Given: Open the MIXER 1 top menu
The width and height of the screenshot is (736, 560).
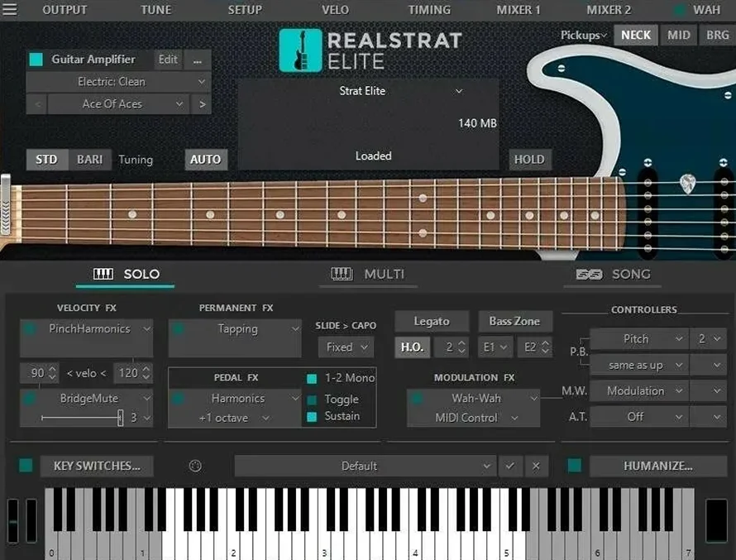Looking at the screenshot, I should pos(519,10).
